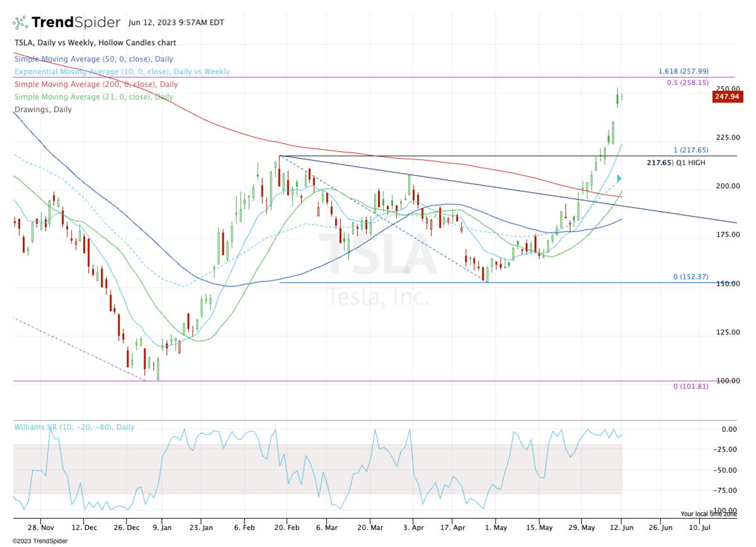Select the Jun 12, 2023 9:57AM EDT timestamp

[x=176, y=23]
